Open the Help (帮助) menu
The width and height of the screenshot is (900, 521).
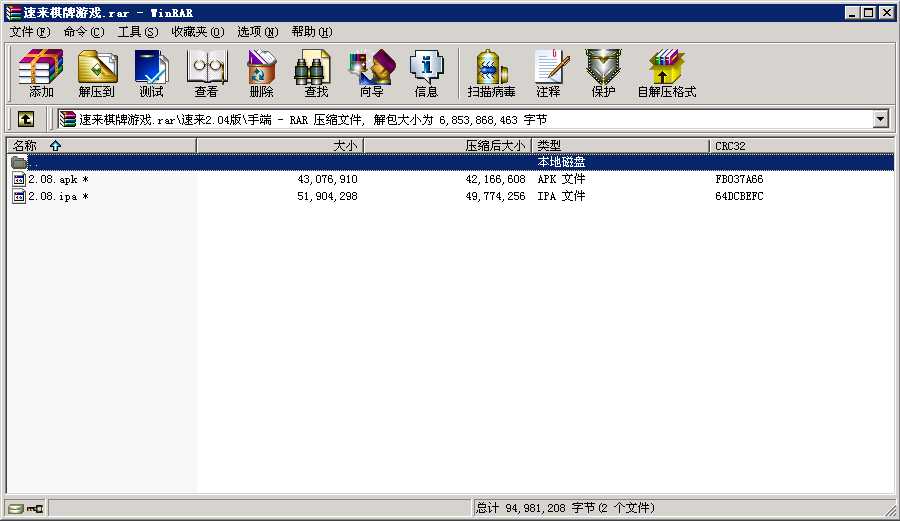(312, 32)
